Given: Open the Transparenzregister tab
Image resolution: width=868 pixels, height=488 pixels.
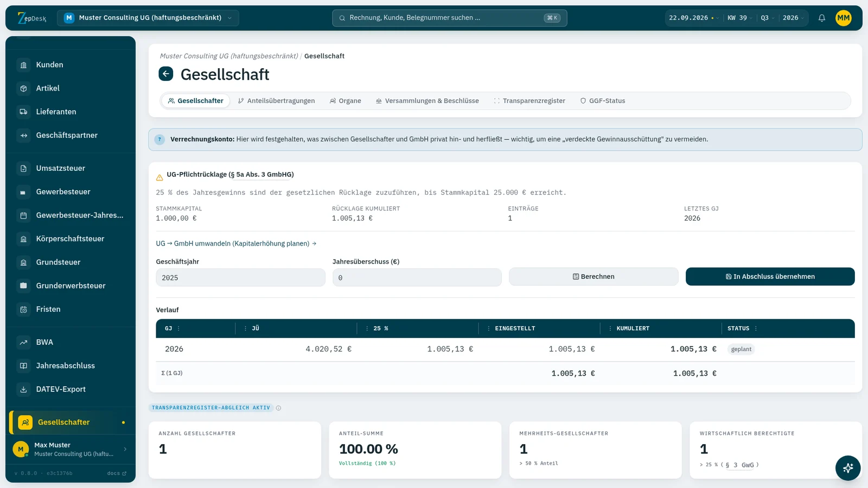Looking at the screenshot, I should click(x=529, y=101).
